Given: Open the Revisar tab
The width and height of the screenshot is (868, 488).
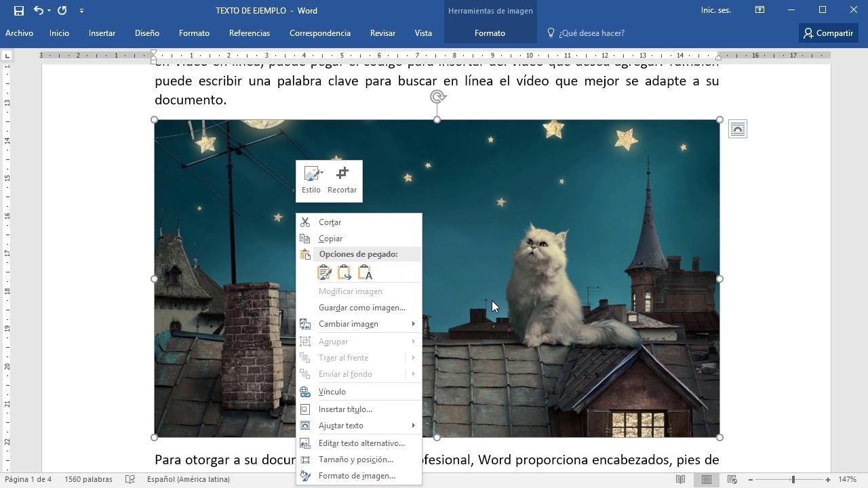Looking at the screenshot, I should pyautogui.click(x=382, y=33).
